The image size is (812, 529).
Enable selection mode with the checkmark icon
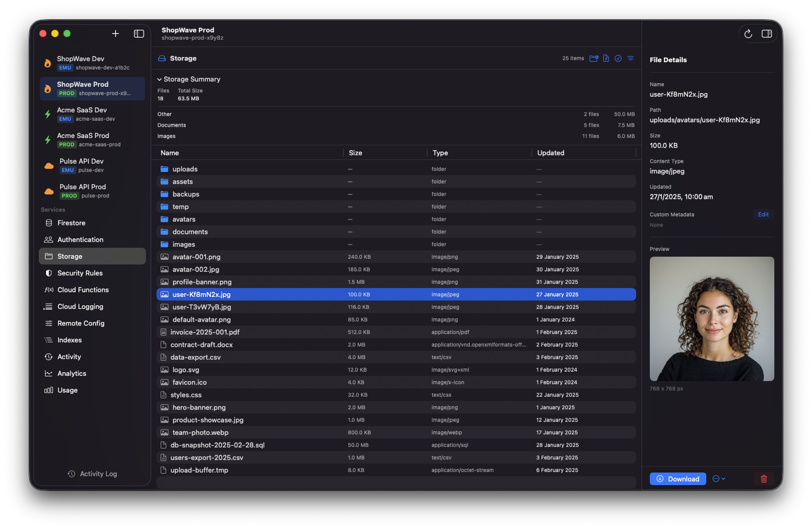pyautogui.click(x=618, y=58)
